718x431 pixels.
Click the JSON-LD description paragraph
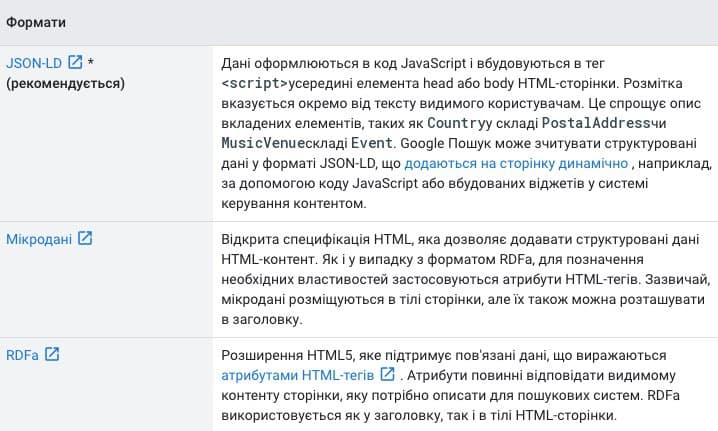point(466,133)
